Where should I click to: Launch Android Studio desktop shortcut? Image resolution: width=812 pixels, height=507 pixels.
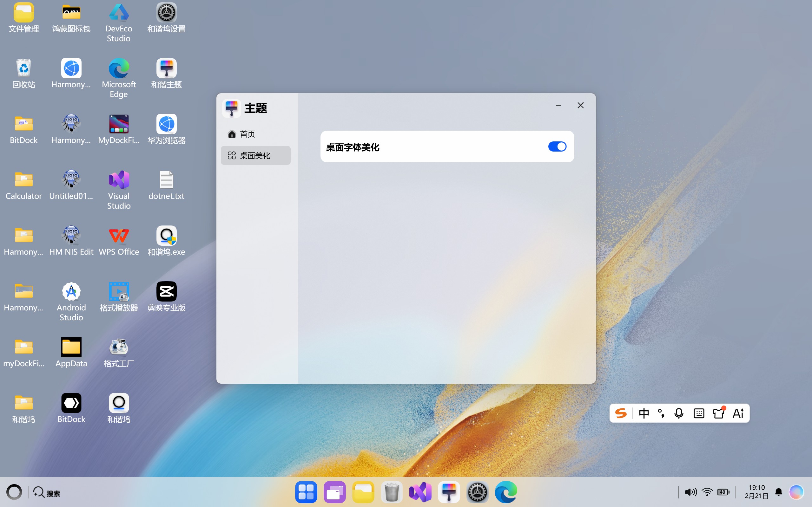(x=71, y=302)
